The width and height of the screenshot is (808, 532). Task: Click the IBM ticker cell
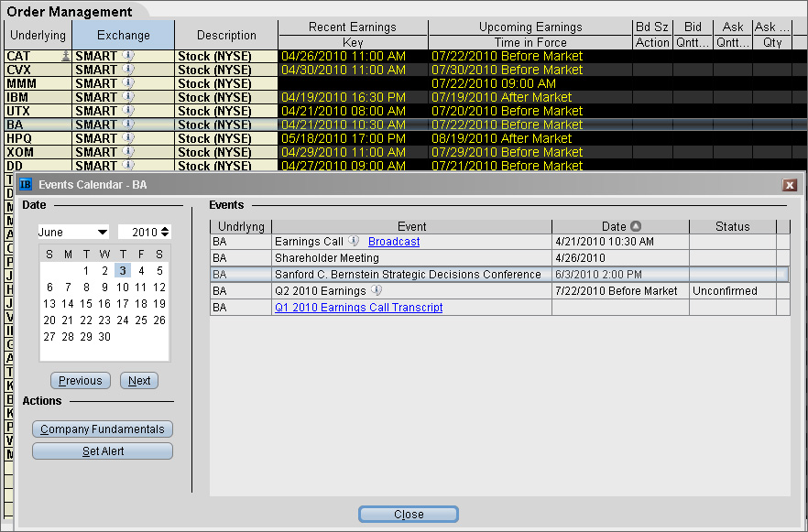click(x=38, y=97)
